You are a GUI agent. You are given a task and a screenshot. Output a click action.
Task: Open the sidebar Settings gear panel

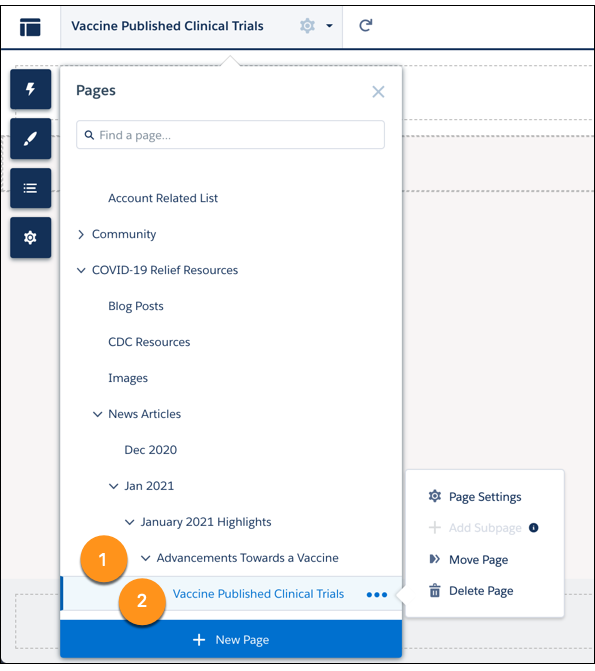tap(30, 237)
